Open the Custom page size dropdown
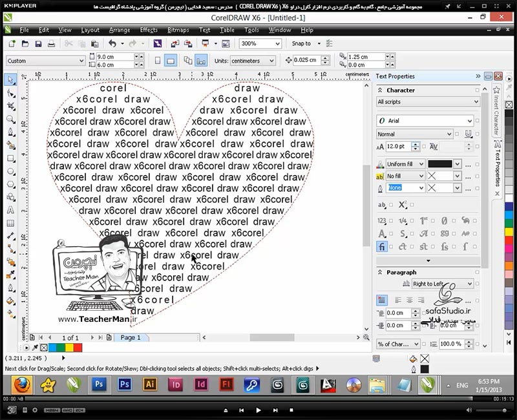The width and height of the screenshot is (517, 420). coord(81,61)
